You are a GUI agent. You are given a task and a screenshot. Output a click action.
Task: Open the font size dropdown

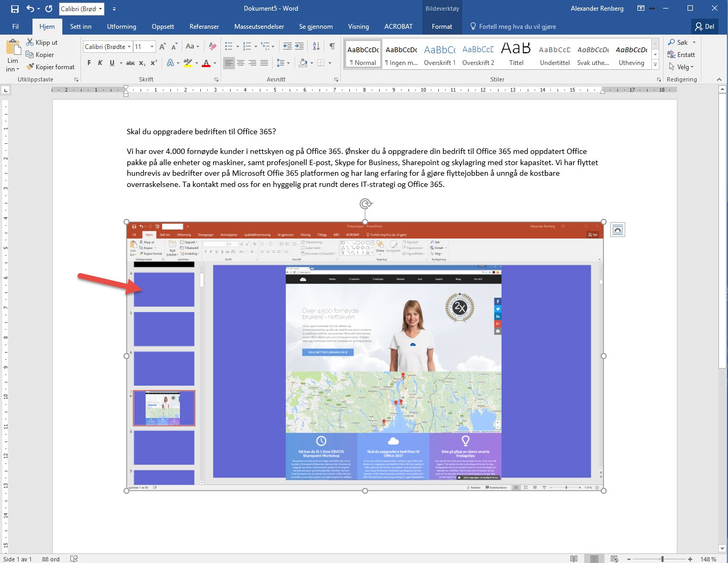point(152,46)
